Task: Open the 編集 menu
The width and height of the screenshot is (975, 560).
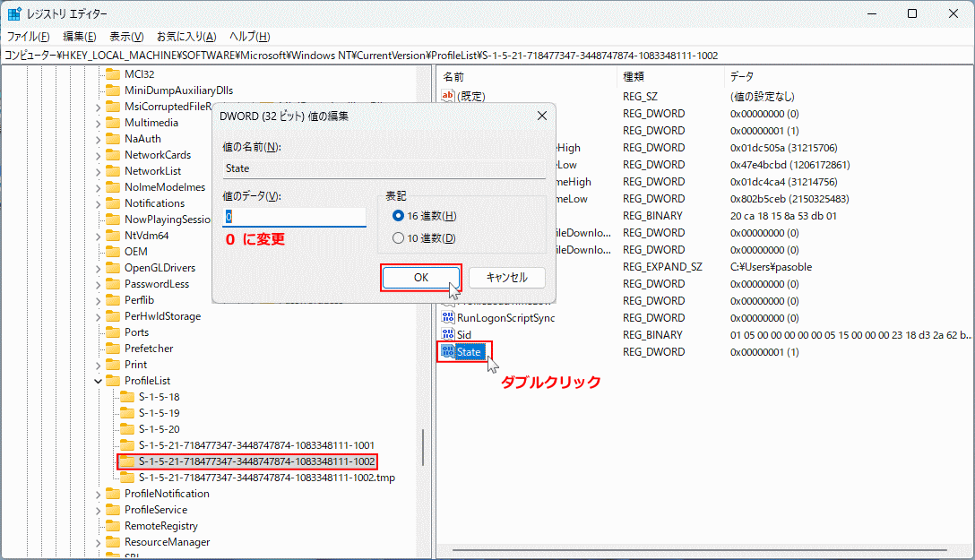Action: point(78,36)
